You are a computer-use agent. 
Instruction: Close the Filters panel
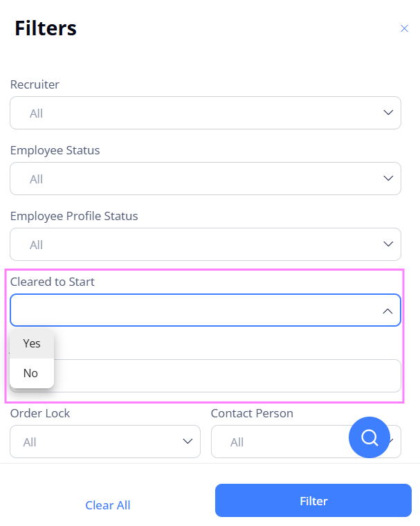click(404, 28)
